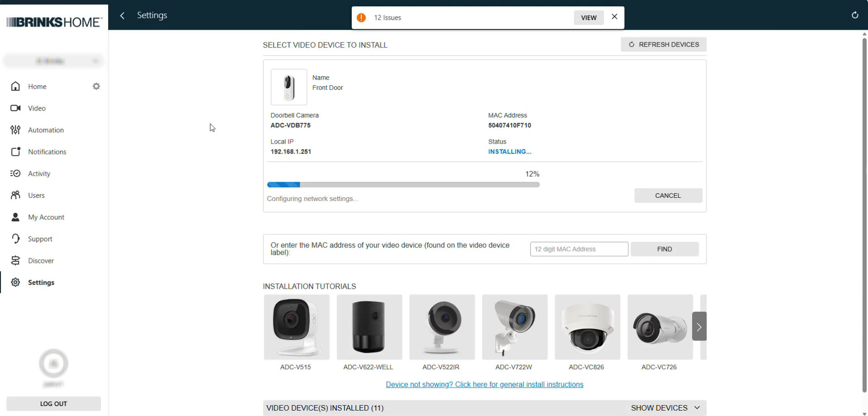Screen dimensions: 868x416
Task: Open the blurred system selector dropdown
Action: (54, 61)
